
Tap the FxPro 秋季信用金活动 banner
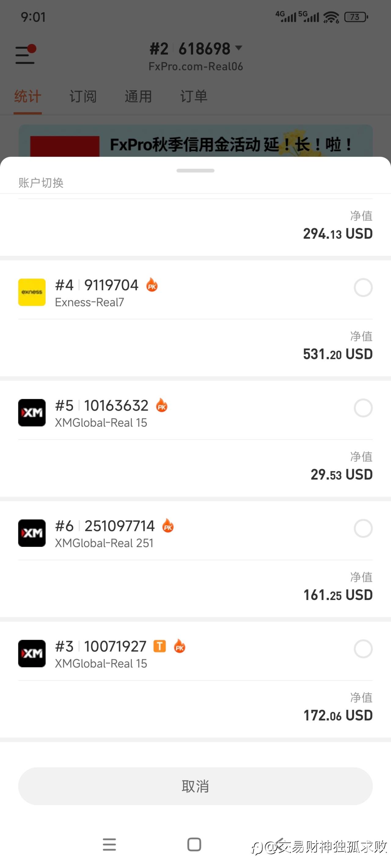pos(196,142)
